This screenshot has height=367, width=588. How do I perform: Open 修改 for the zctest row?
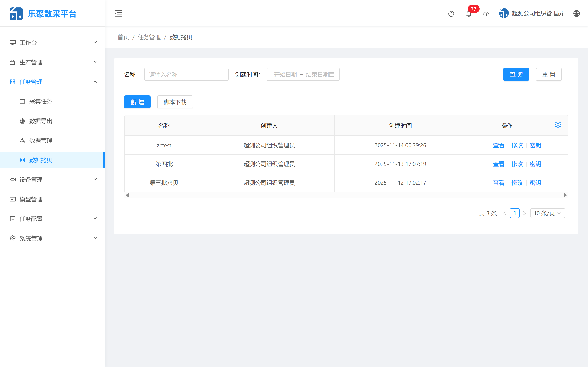tap(517, 145)
